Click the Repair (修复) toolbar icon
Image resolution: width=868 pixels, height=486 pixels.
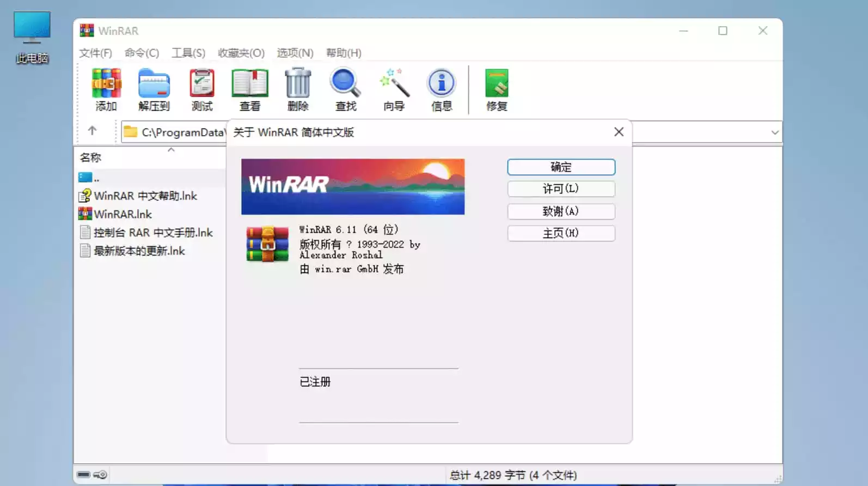click(497, 89)
